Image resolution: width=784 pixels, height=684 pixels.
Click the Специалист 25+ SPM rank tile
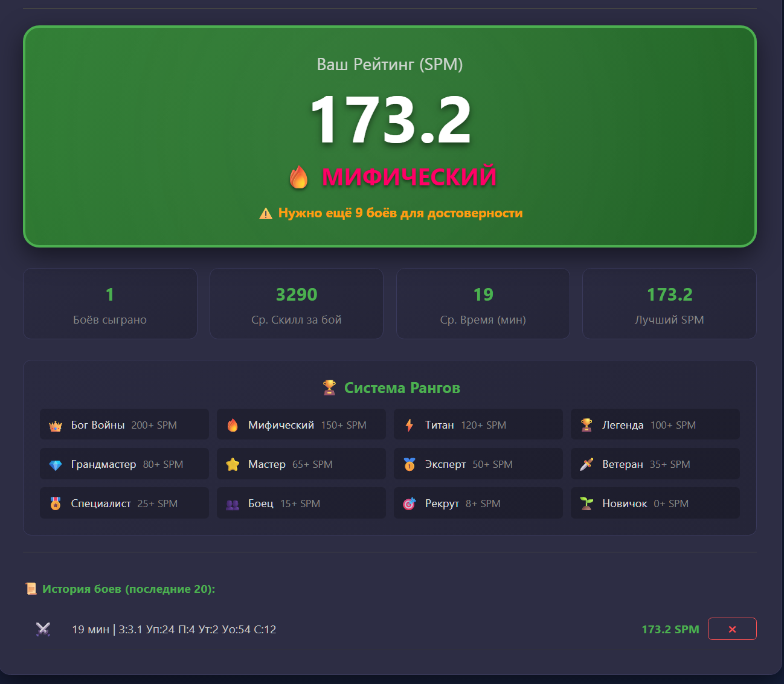(x=124, y=503)
